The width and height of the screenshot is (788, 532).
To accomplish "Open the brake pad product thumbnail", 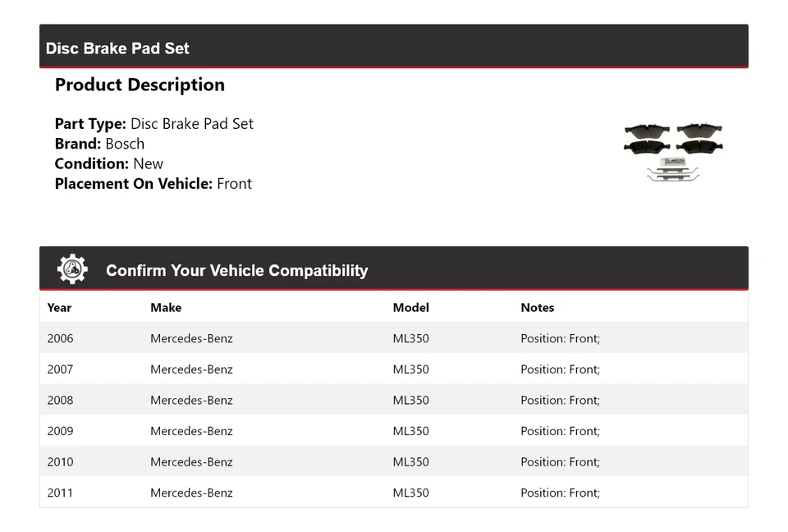I will [673, 152].
